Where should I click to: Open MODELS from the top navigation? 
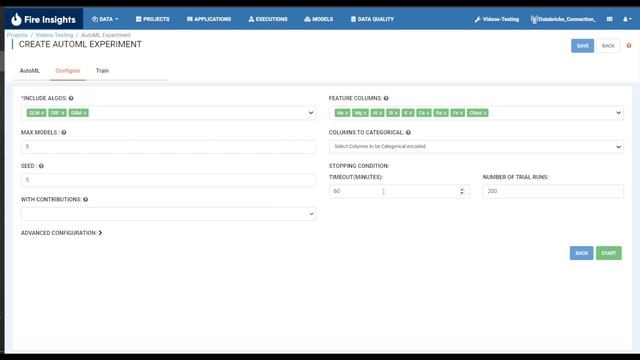tap(318, 19)
